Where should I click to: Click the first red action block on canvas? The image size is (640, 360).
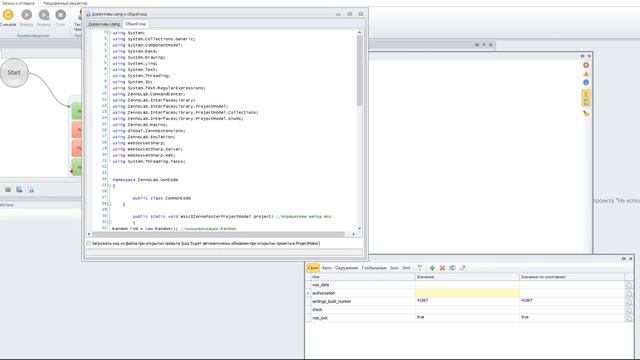coord(77,130)
